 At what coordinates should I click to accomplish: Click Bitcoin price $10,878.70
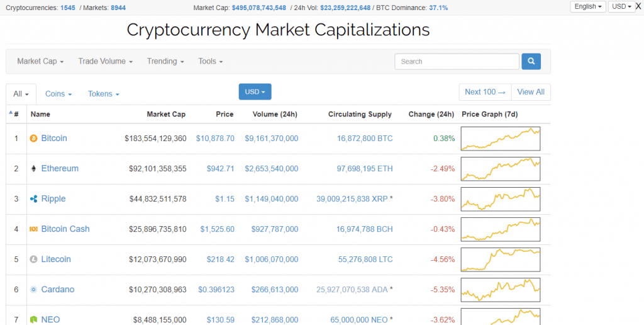click(x=215, y=139)
